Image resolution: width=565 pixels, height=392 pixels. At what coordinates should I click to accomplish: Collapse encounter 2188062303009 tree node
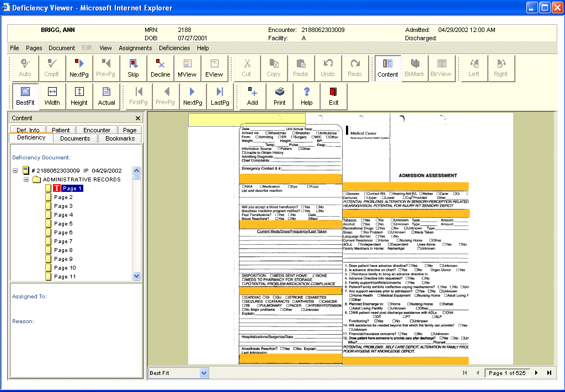(15, 170)
